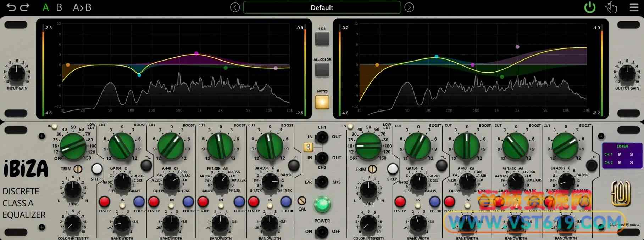Click channel 1 A 440 frequency knob
The width and height of the screenshot is (644, 240).
coord(172,182)
